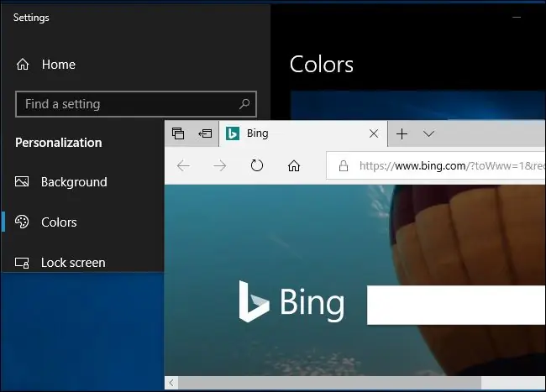Click the search magnifier icon in Settings
546x392 pixels.
coord(244,103)
